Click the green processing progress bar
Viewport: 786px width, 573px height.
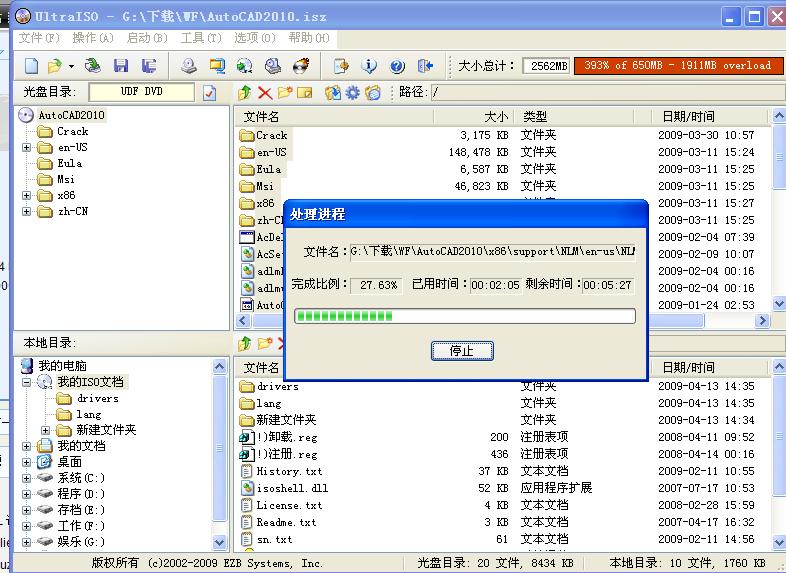point(465,316)
